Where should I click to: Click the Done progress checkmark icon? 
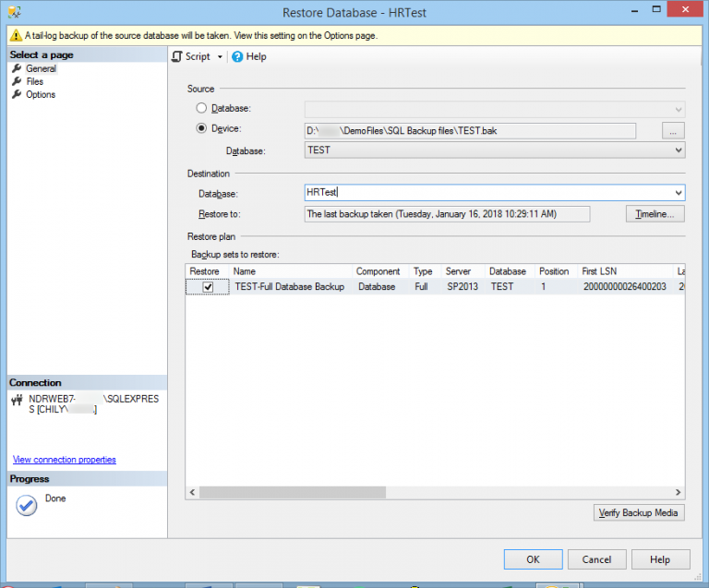point(27,506)
